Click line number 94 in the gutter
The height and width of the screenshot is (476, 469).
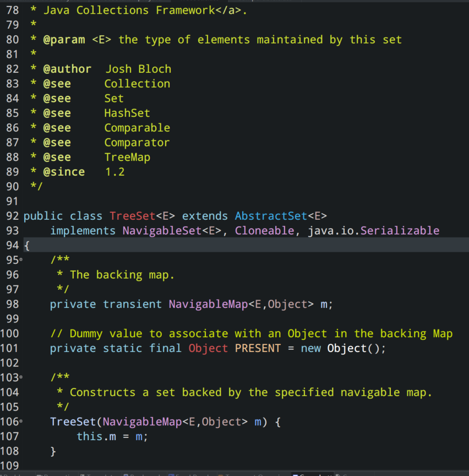(13, 245)
